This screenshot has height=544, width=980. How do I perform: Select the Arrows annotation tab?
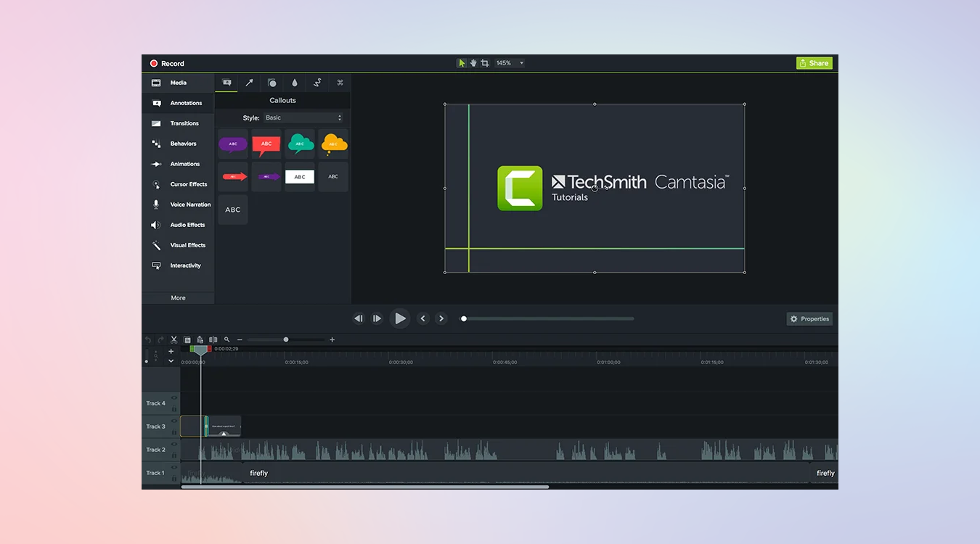point(250,82)
